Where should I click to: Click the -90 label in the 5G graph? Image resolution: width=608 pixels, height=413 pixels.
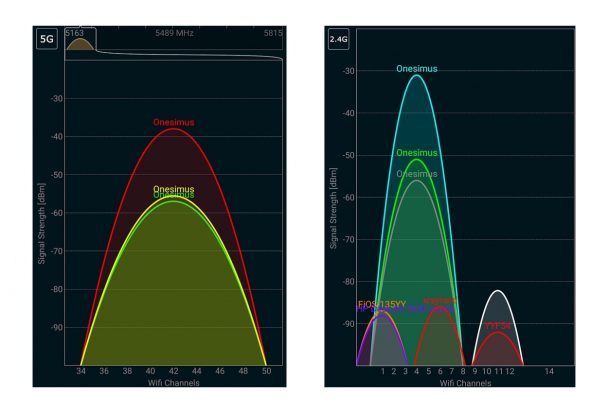coord(57,327)
